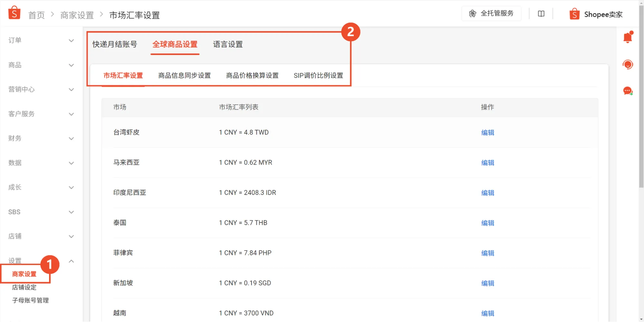Open the chat message bubble icon
Screen dimensions: 644x322
coord(627,90)
